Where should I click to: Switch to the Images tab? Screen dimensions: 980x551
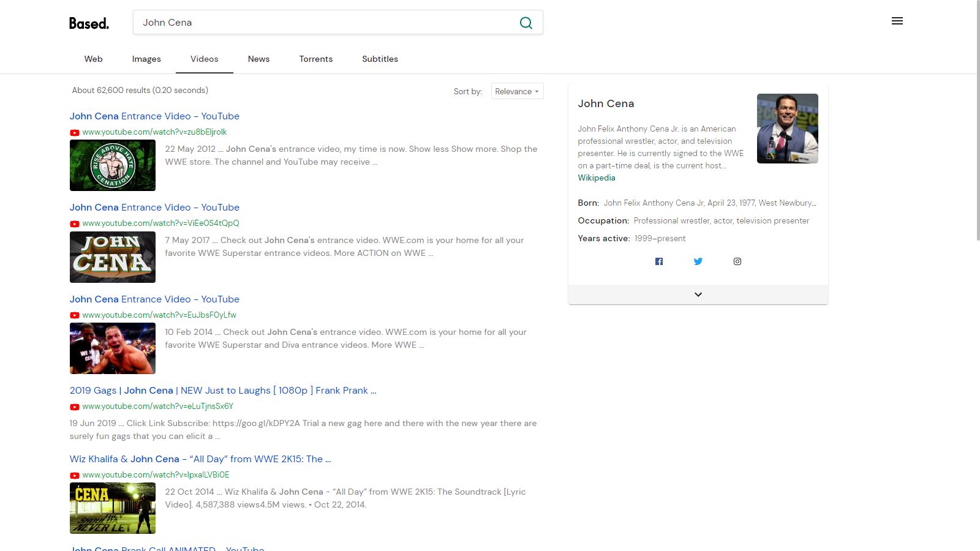(146, 59)
